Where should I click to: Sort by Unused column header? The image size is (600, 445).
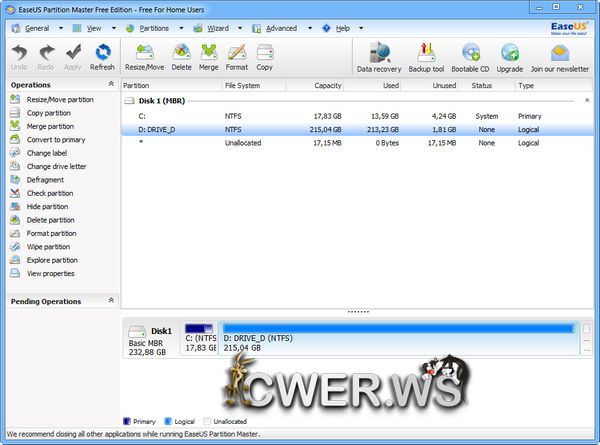pos(430,86)
